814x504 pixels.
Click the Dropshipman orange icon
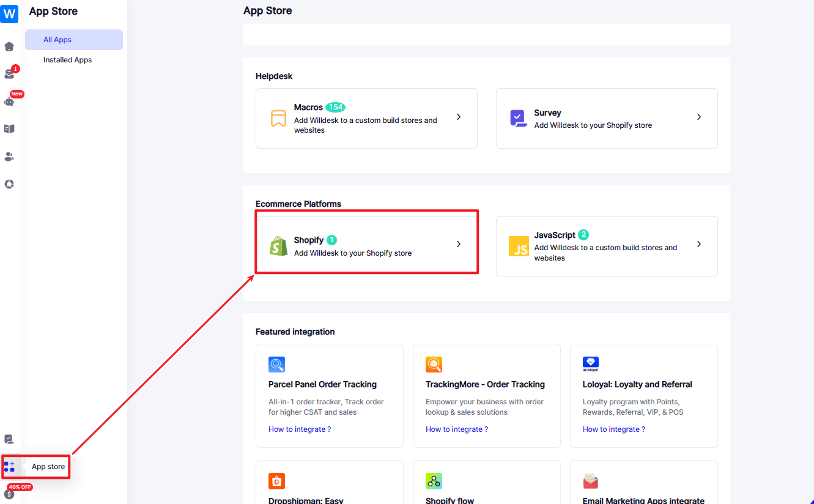(276, 481)
